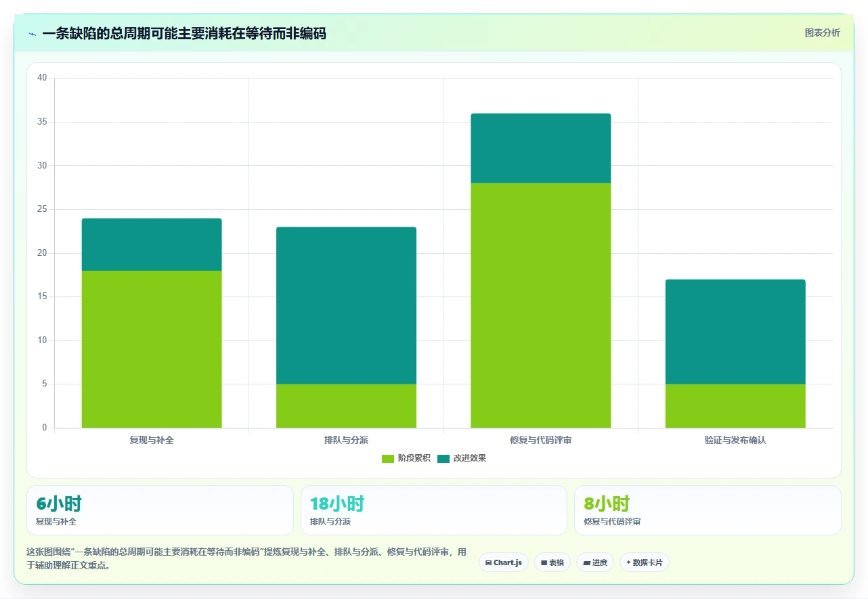Click the lightning icon beside the chart title
The width and height of the screenshot is (868, 599).
click(x=32, y=34)
